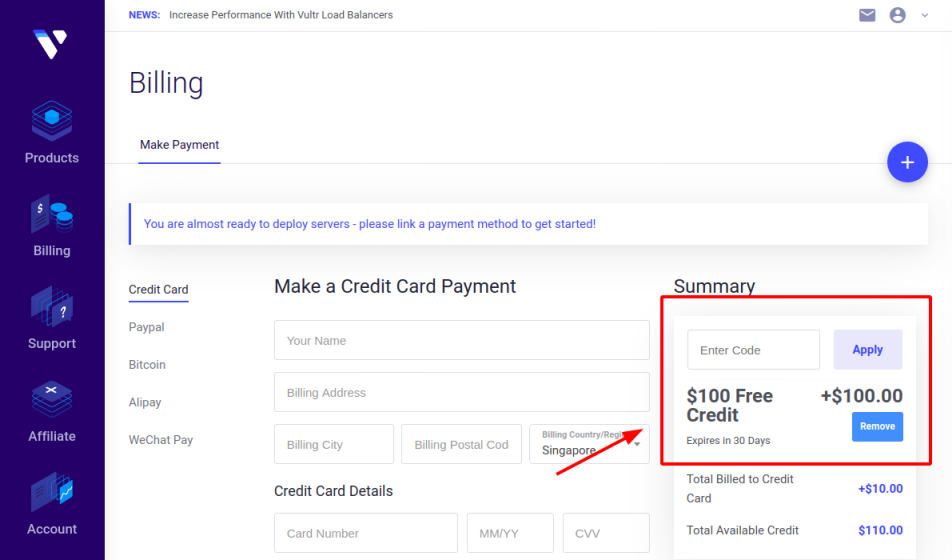Image resolution: width=952 pixels, height=560 pixels.
Task: Open the Account sidebar icon
Action: 52,493
